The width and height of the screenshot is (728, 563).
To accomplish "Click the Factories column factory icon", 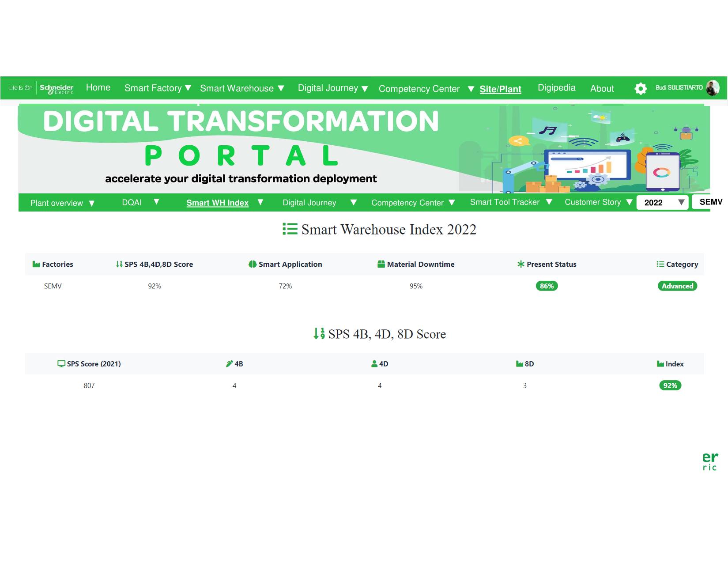I will (x=36, y=264).
